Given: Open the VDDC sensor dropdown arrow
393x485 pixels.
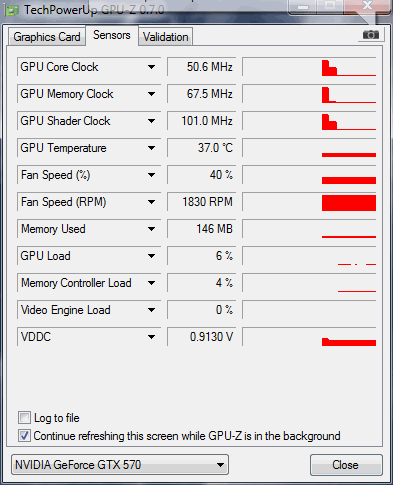Looking at the screenshot, I should [152, 337].
